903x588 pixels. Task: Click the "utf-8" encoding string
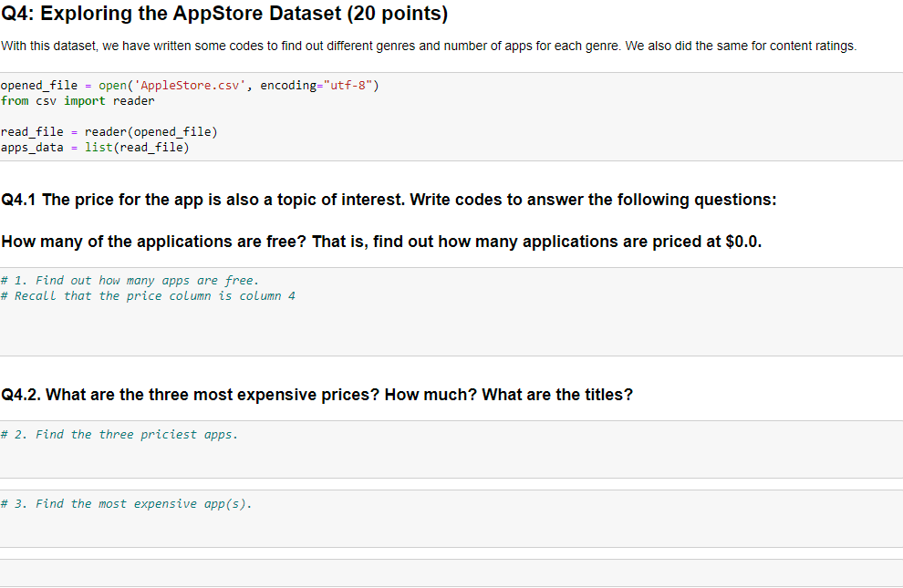click(348, 86)
